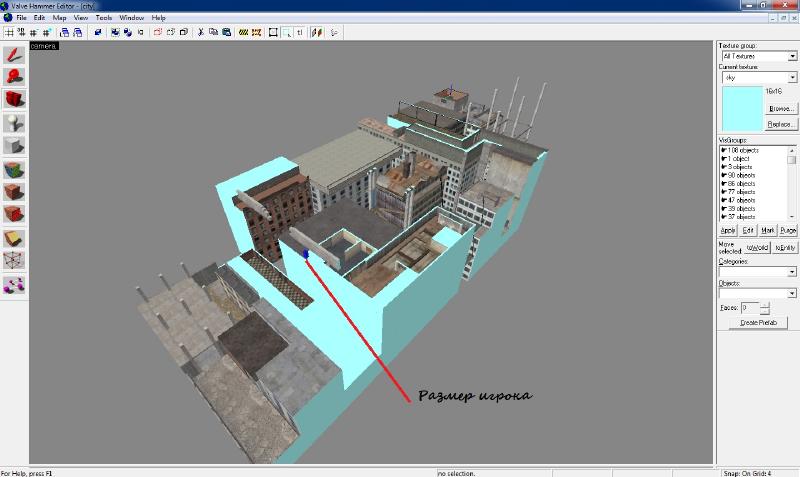The height and width of the screenshot is (477, 800).
Task: Toggle the '108 objects' VisGroup checkbox
Action: click(723, 150)
